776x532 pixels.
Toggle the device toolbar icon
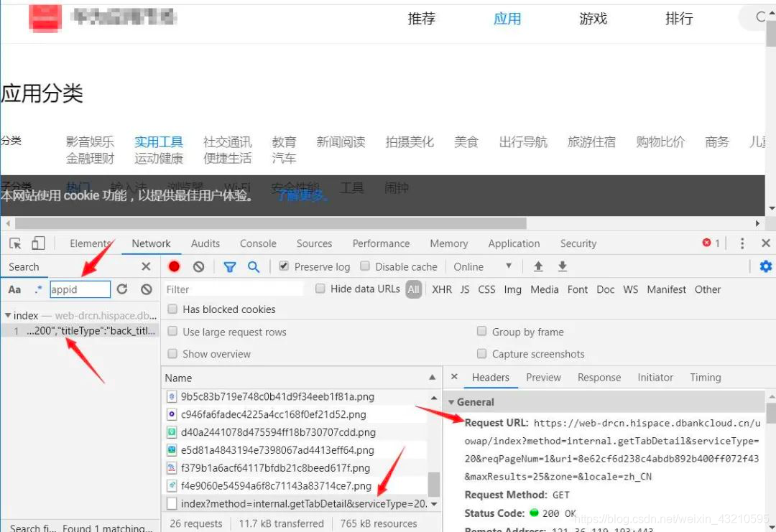tap(38, 243)
